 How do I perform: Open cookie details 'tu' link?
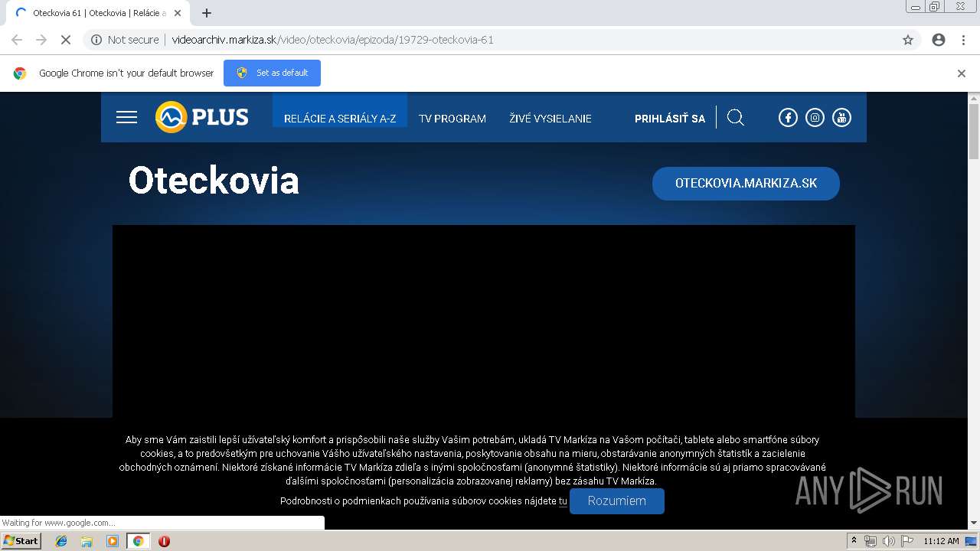click(x=563, y=501)
